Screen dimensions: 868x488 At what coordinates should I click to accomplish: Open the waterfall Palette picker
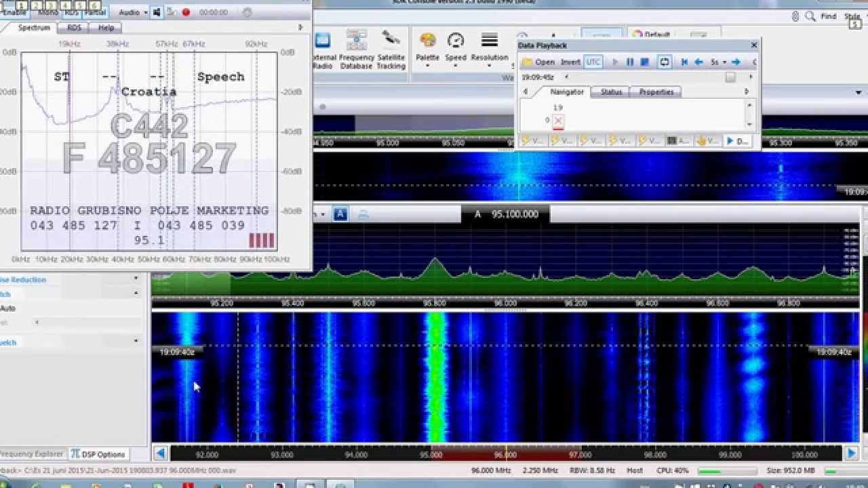click(x=427, y=49)
